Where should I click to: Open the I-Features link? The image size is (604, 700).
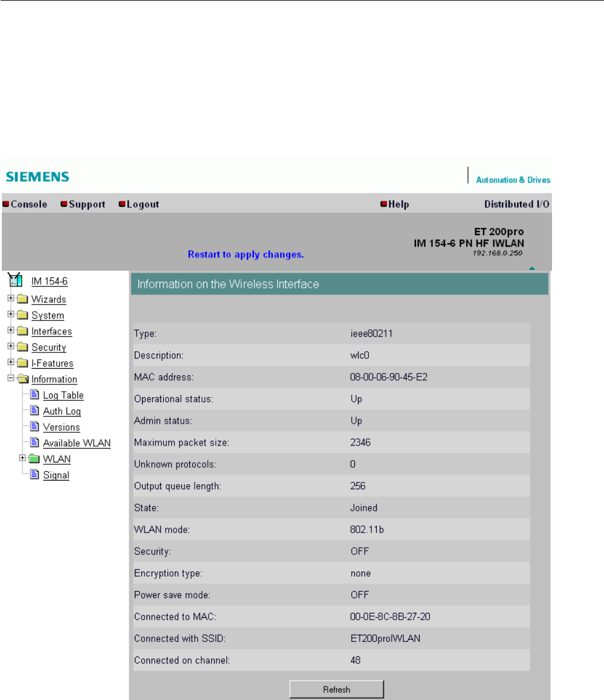coord(52,363)
